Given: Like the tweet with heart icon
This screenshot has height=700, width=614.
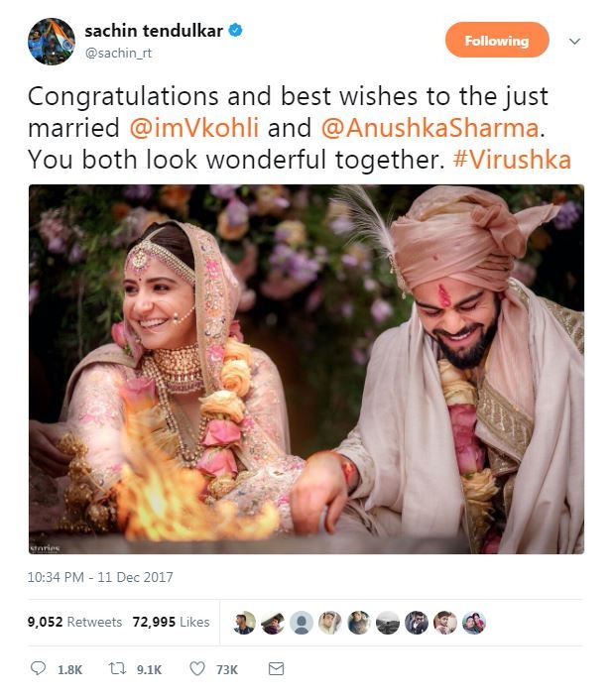Looking at the screenshot, I should click(197, 669).
